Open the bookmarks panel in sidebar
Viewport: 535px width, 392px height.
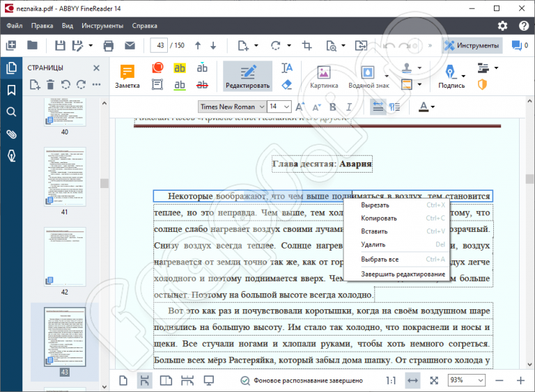click(x=11, y=90)
